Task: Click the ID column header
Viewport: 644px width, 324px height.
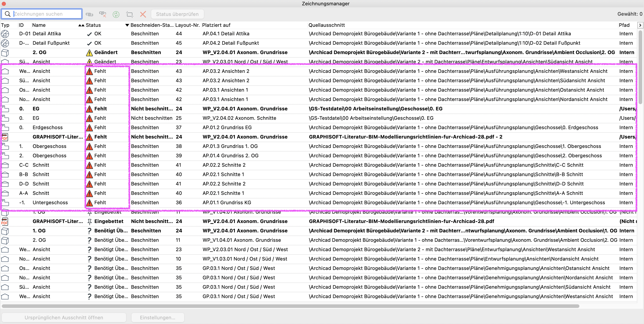Action: (21, 25)
